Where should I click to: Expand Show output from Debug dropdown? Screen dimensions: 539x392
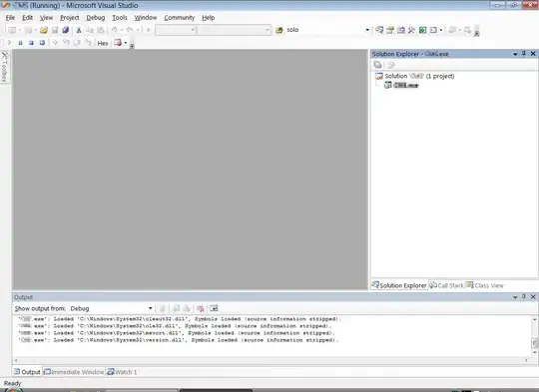click(150, 308)
